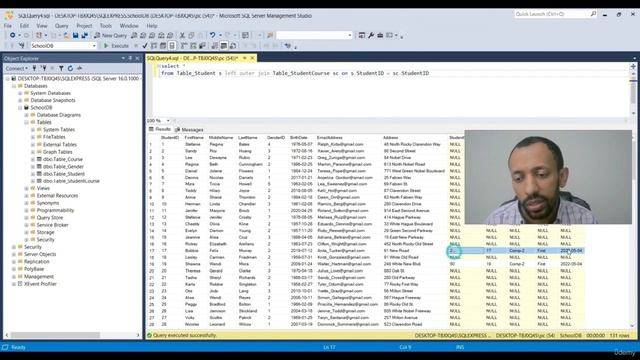Display the estimated execution plan icon
The width and height of the screenshot is (640, 360).
(154, 46)
